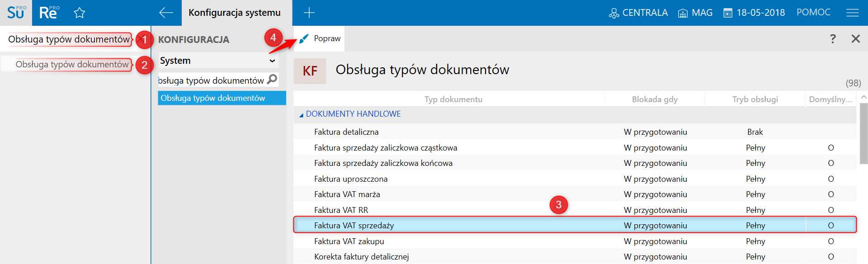Image resolution: width=868 pixels, height=264 pixels.
Task: Sort by Typ dokumentu column header
Action: [453, 99]
